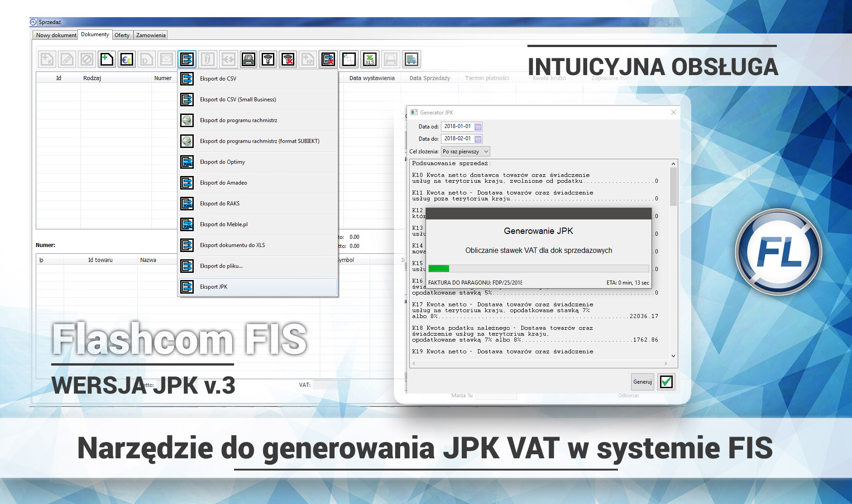This screenshot has width=852, height=504.
Task: Select Eksport do RAKS
Action: pos(258,204)
